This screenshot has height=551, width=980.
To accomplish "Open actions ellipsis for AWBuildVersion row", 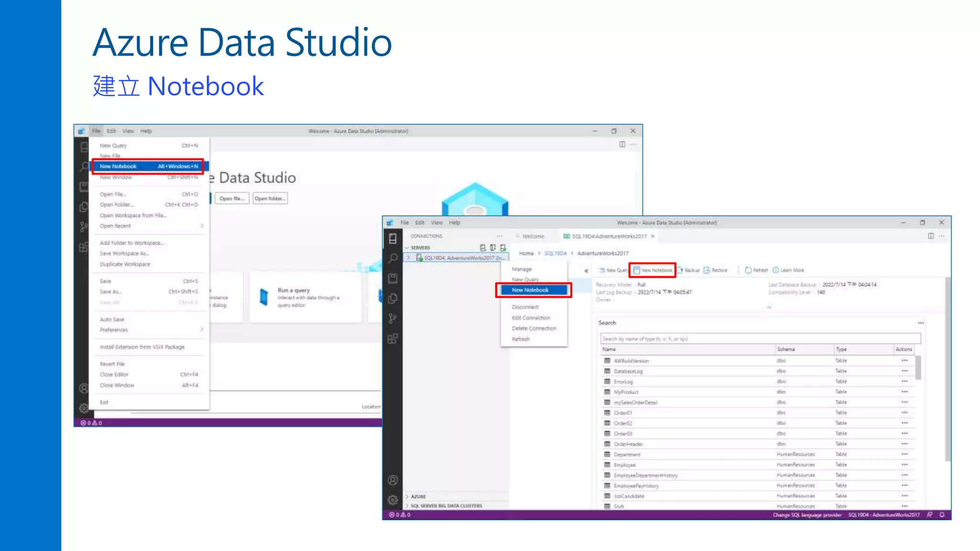I will (x=904, y=361).
